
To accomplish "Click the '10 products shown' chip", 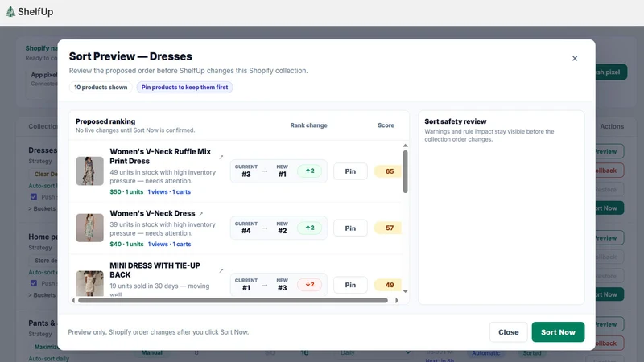I will pos(101,88).
